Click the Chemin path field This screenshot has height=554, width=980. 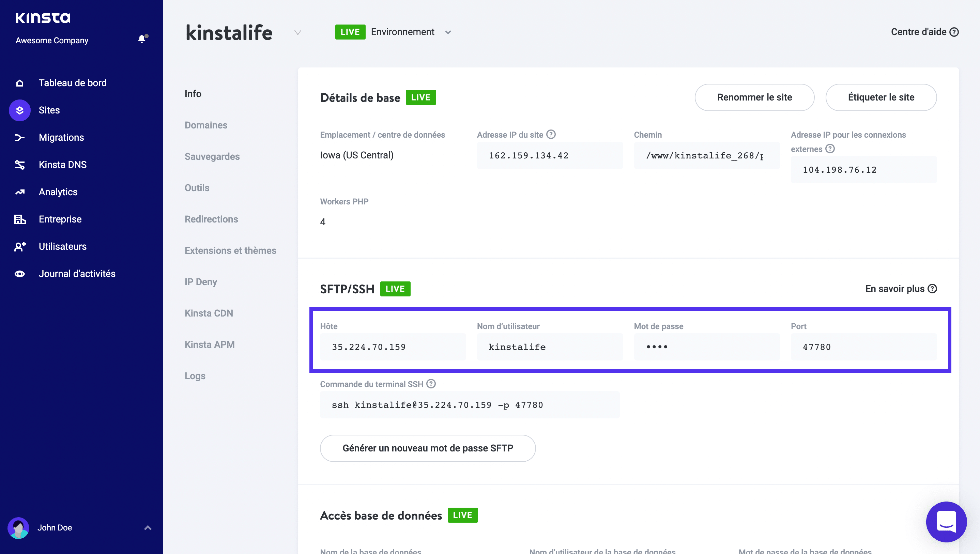coord(707,155)
